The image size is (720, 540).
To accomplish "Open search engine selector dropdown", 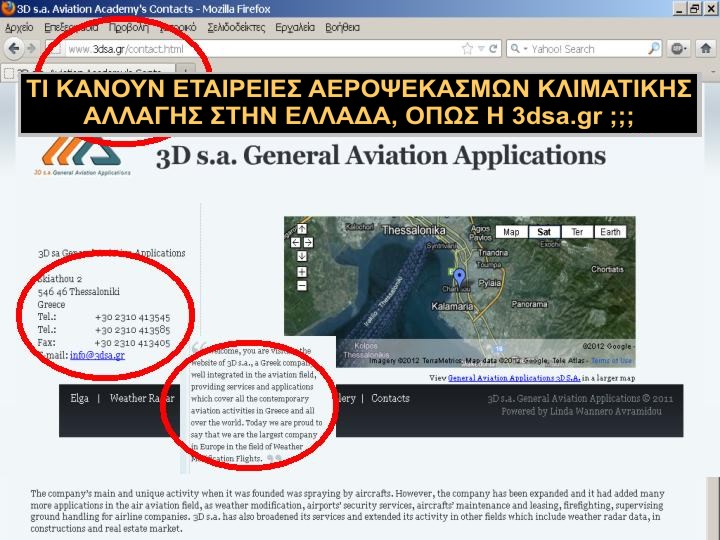I will [x=519, y=49].
